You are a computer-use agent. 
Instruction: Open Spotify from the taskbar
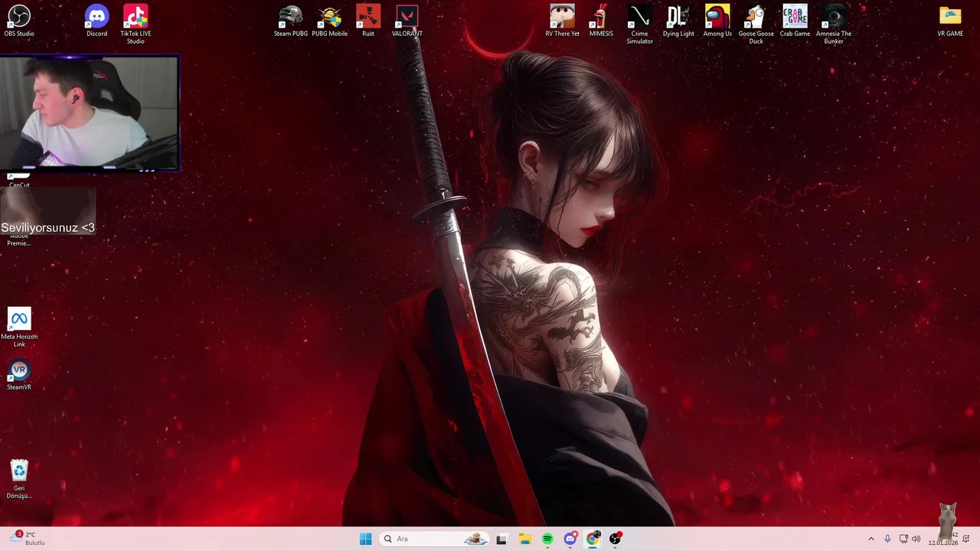[x=547, y=539]
